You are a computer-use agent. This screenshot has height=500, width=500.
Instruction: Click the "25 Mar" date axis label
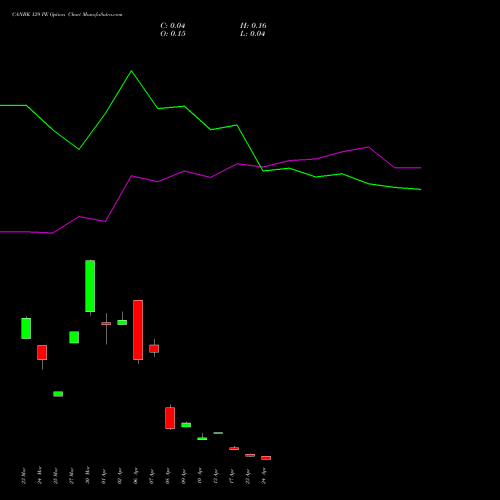55,476
